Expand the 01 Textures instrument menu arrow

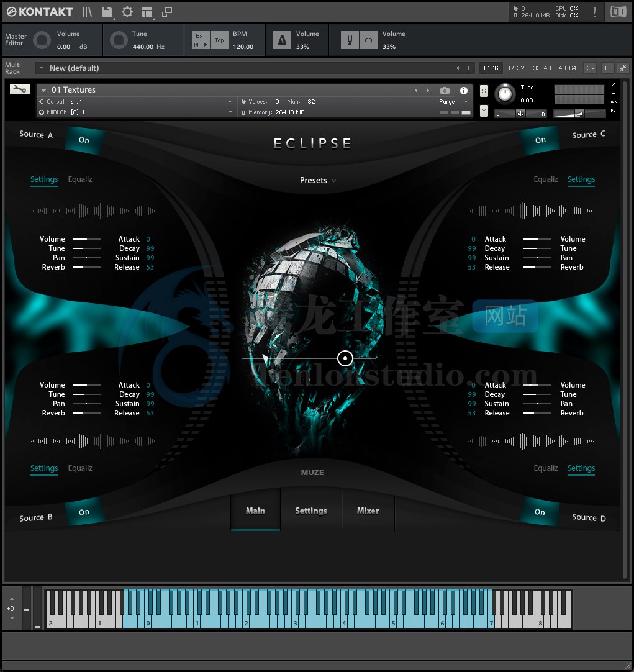click(43, 90)
